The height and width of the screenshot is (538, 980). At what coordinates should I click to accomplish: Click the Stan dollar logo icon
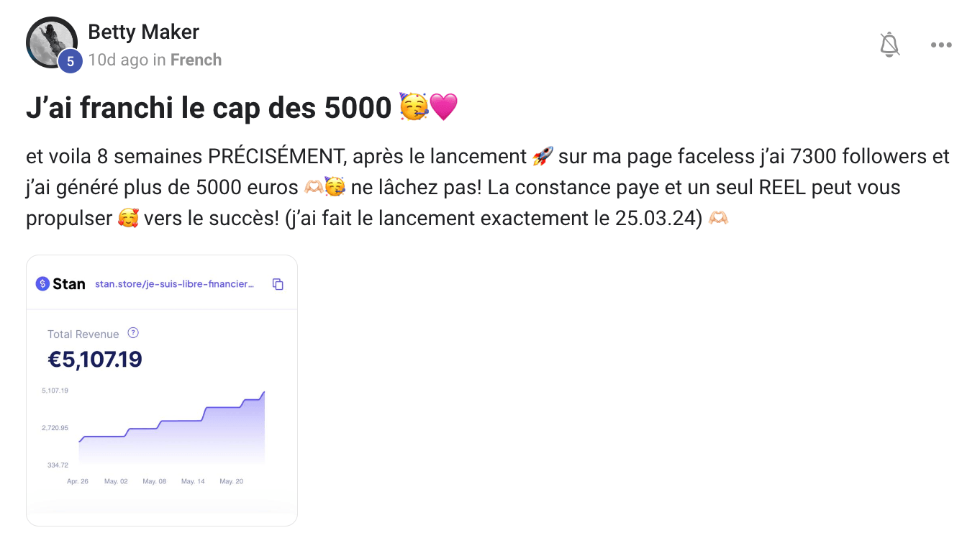[x=42, y=283]
